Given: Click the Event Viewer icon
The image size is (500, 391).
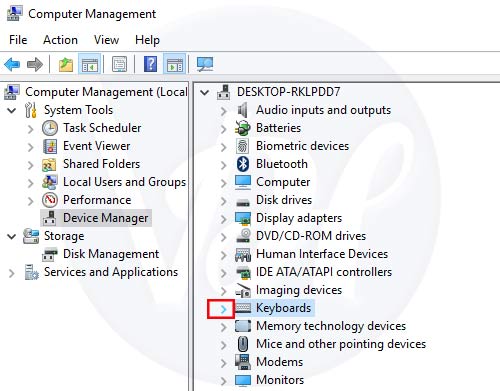Looking at the screenshot, I should pyautogui.click(x=50, y=146).
